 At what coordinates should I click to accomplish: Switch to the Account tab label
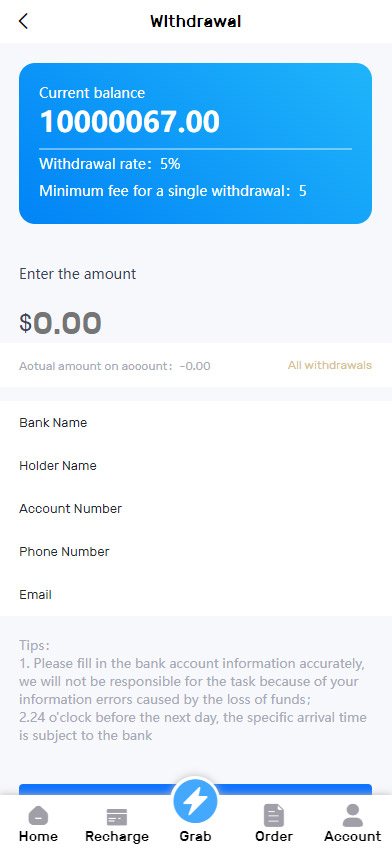[352, 836]
